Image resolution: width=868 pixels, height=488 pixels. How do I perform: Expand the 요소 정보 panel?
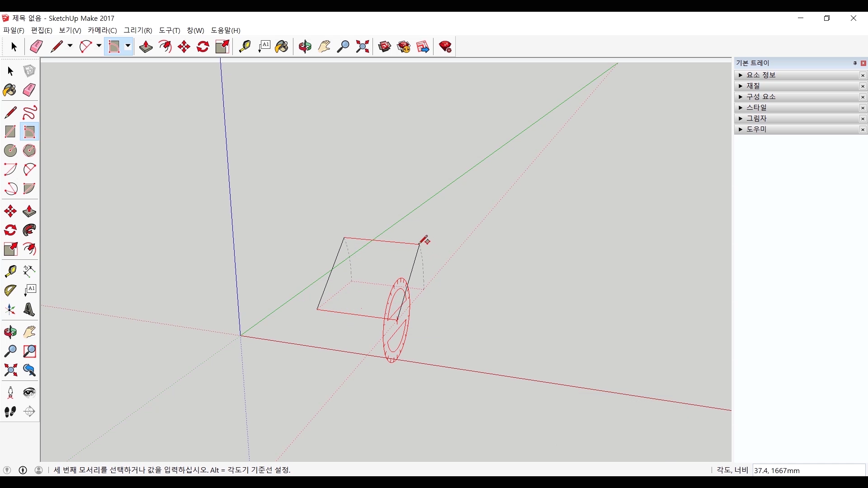point(761,75)
